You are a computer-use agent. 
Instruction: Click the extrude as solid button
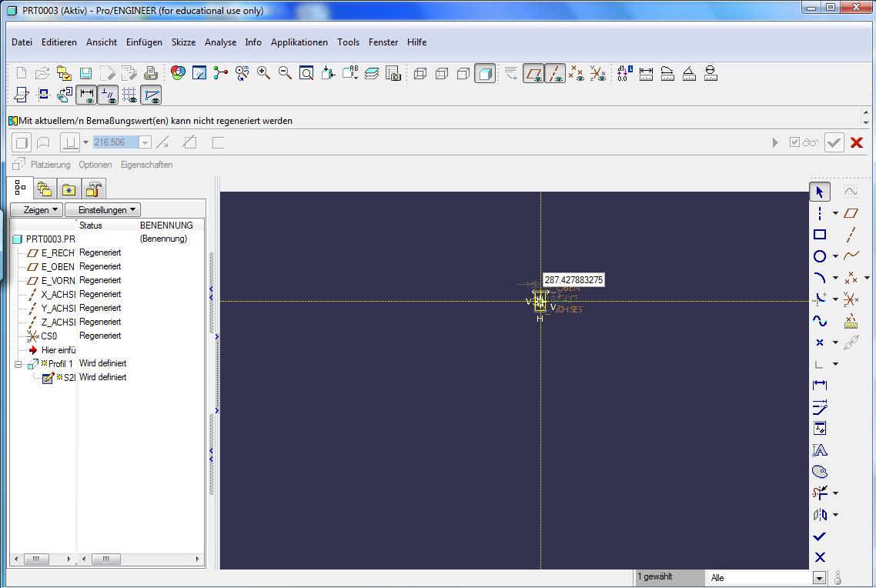point(22,142)
